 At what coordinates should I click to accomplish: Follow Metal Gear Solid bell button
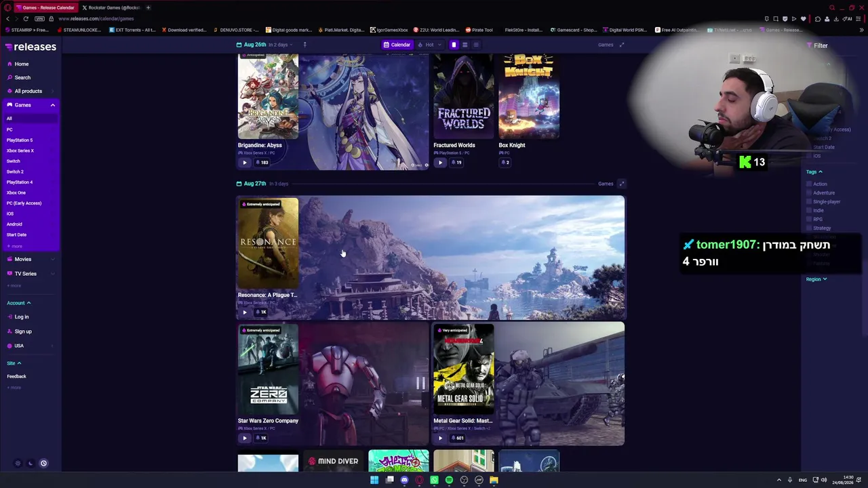(458, 438)
